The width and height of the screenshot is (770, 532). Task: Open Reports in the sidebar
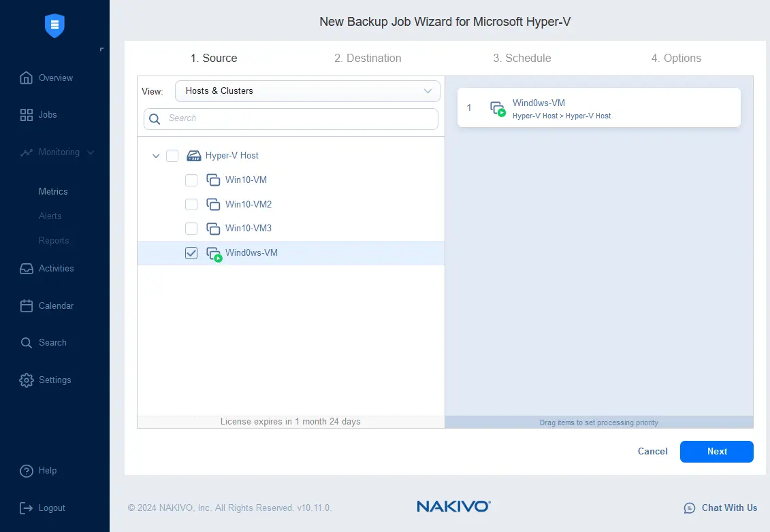pos(54,240)
